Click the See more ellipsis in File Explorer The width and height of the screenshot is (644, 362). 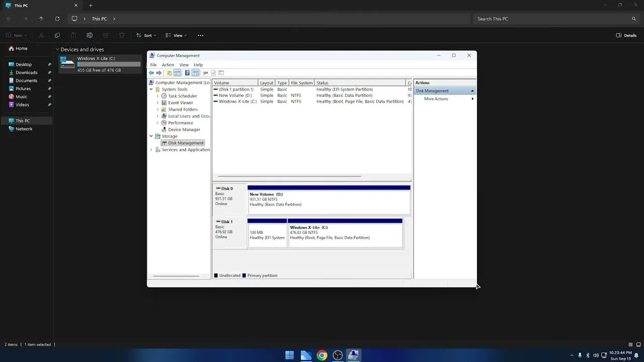(x=200, y=36)
